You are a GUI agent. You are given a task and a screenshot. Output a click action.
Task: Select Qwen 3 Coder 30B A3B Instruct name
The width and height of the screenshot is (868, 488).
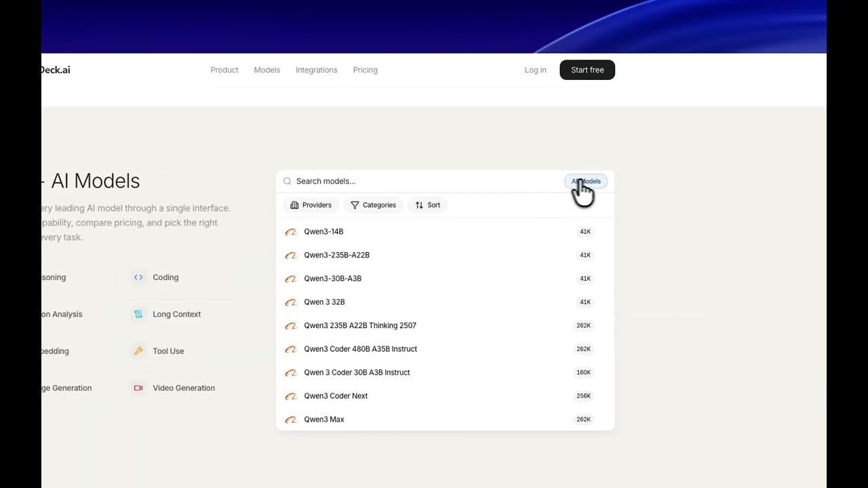357,373
